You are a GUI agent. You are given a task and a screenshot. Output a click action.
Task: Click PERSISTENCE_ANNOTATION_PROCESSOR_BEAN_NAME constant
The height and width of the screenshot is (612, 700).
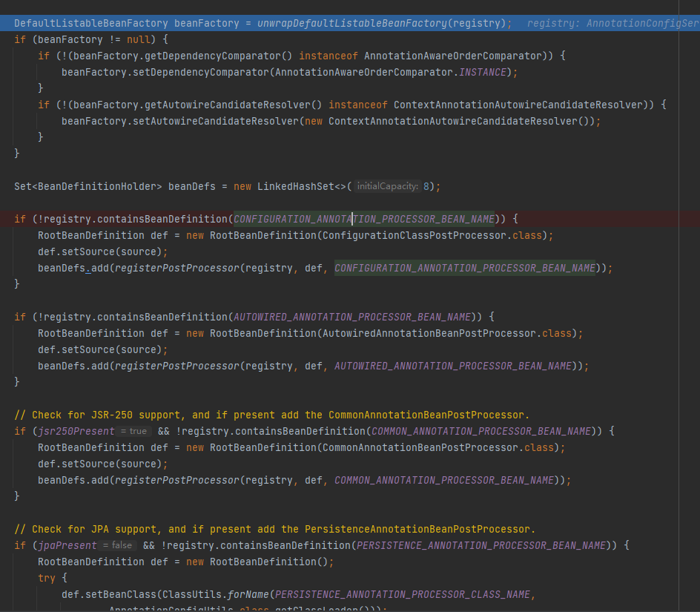(481, 545)
